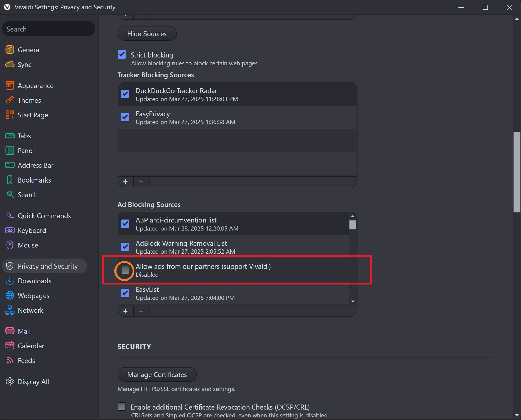521x420 pixels.
Task: Open Sync cloud icon
Action: (x=10, y=64)
